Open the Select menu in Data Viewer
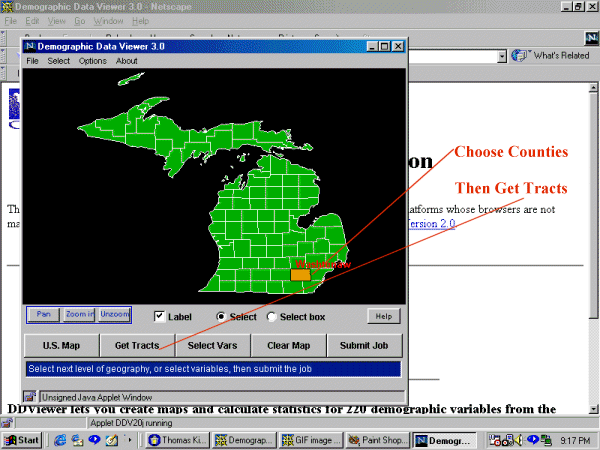 (x=58, y=61)
